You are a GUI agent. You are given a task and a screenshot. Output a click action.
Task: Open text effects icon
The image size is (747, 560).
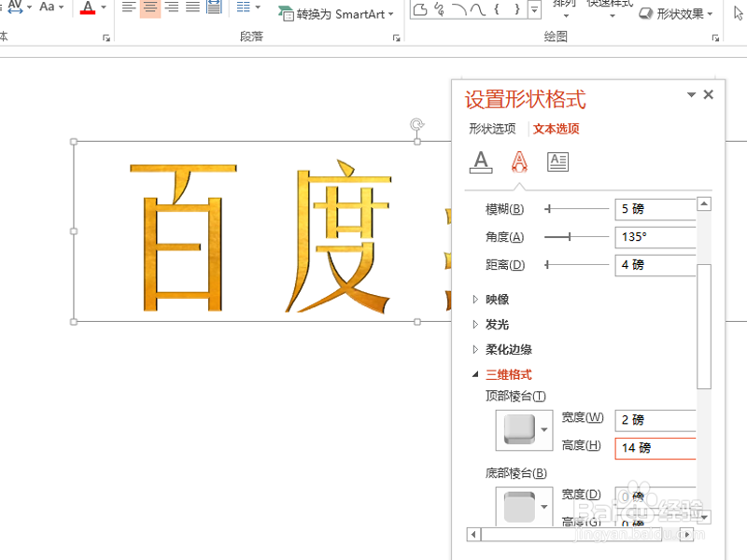[x=519, y=161]
